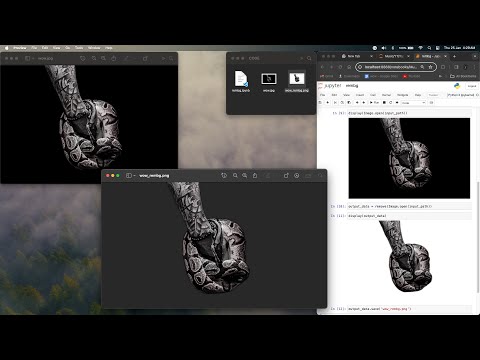
Task: Click the inspector info icon in wow_rembg.png window
Action: click(224, 175)
